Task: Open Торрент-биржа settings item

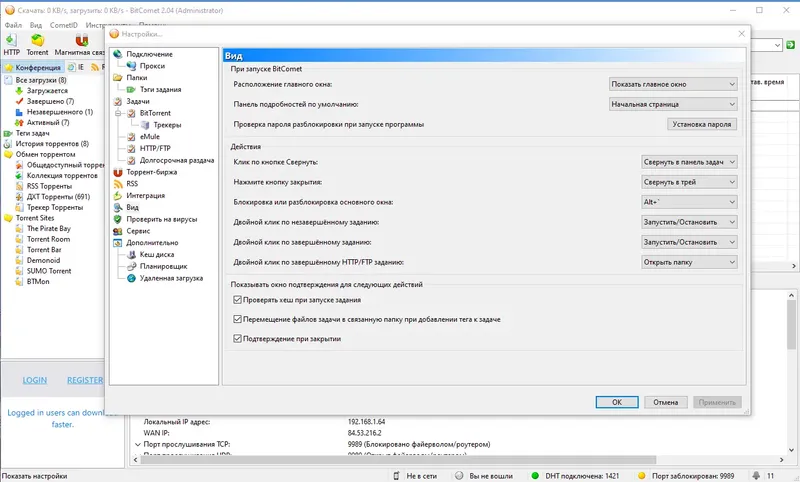Action: 152,172
